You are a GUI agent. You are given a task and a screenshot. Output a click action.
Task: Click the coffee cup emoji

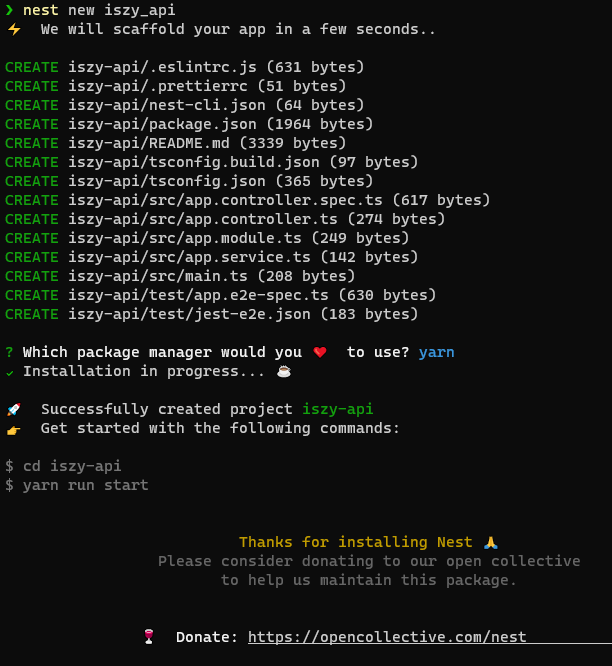point(283,371)
